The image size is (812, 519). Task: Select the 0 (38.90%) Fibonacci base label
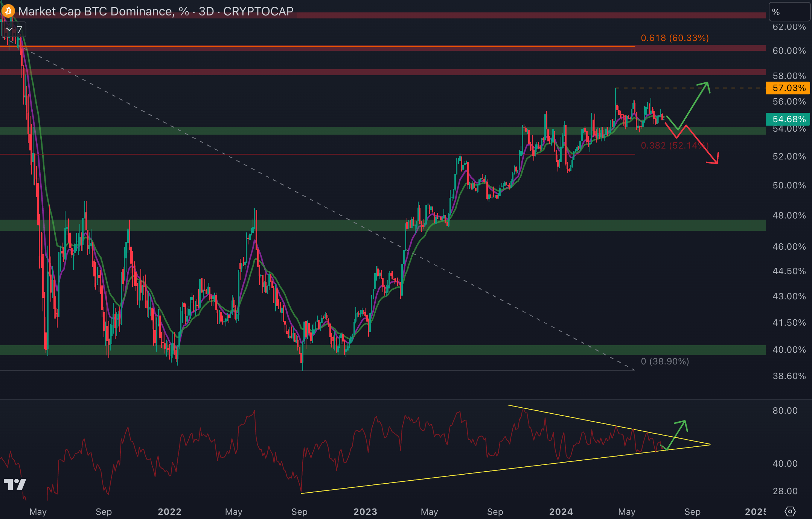pyautogui.click(x=665, y=361)
